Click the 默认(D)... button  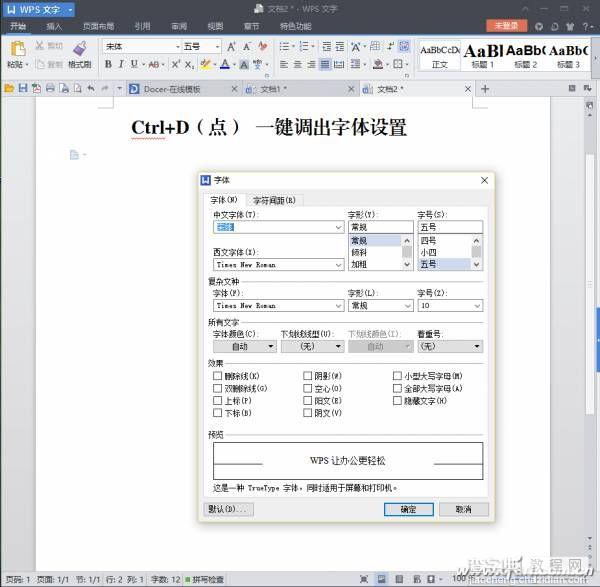228,509
